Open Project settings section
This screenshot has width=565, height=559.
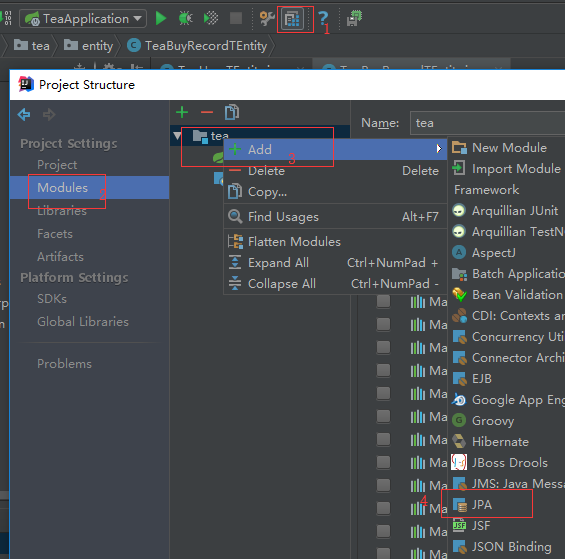point(57,165)
